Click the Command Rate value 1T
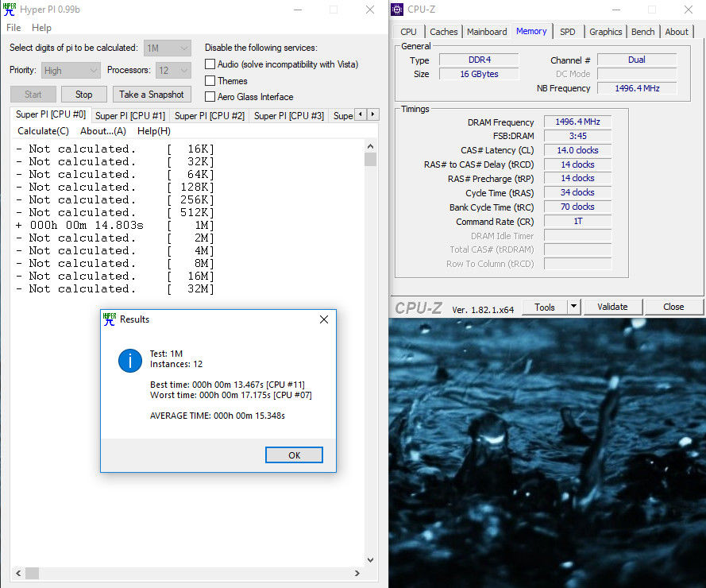 (577, 221)
